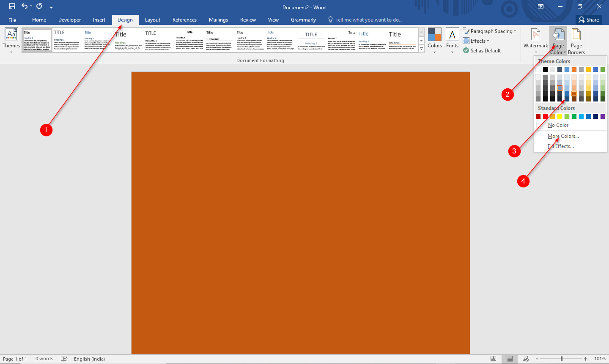Switch to the View tab

pyautogui.click(x=274, y=20)
